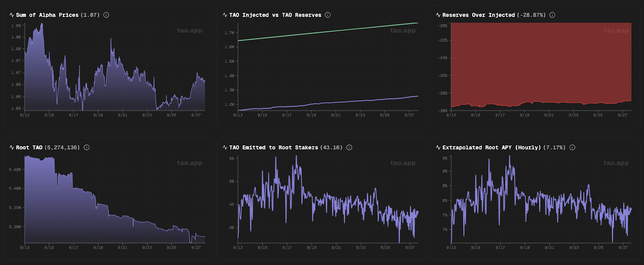Click pulse icon before Reserves Over Injected title
The height and width of the screenshot is (265, 644).
(438, 15)
